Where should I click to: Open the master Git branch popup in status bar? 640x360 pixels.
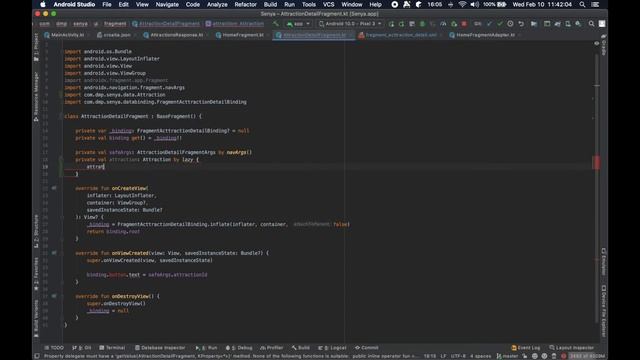(x=507, y=356)
